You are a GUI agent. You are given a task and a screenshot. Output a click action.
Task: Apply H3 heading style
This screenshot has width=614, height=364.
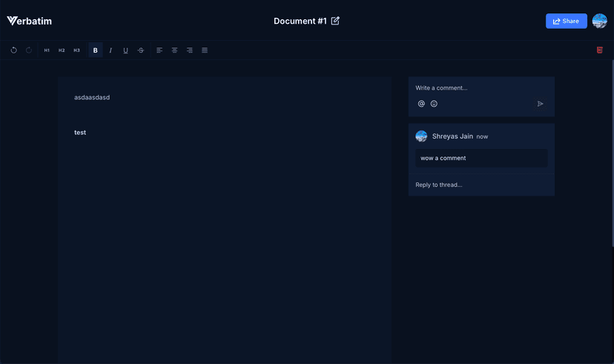pos(76,50)
